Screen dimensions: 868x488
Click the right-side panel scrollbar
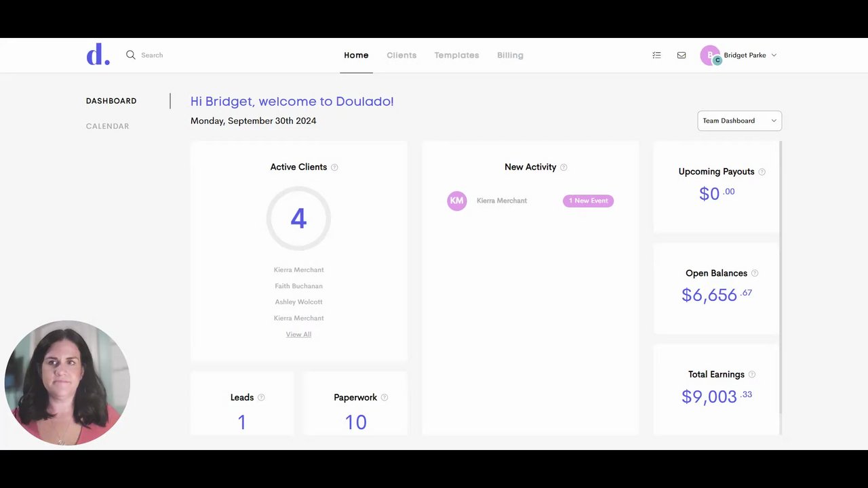pos(781,278)
